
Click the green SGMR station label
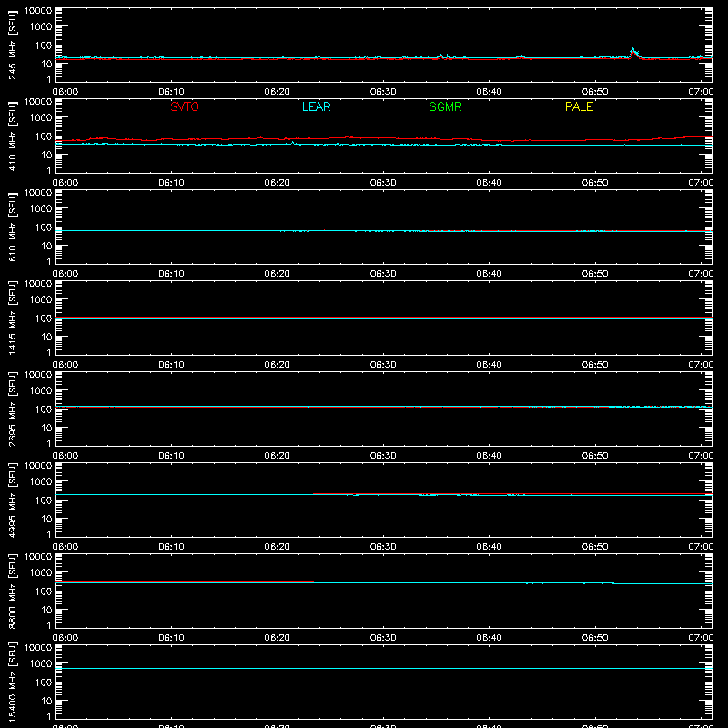(445, 106)
